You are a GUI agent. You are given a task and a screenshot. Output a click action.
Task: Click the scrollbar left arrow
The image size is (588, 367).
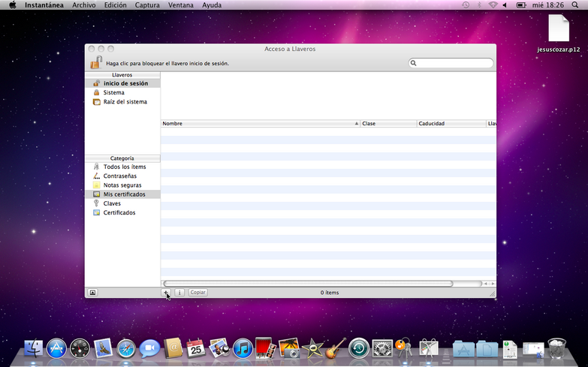coord(486,284)
